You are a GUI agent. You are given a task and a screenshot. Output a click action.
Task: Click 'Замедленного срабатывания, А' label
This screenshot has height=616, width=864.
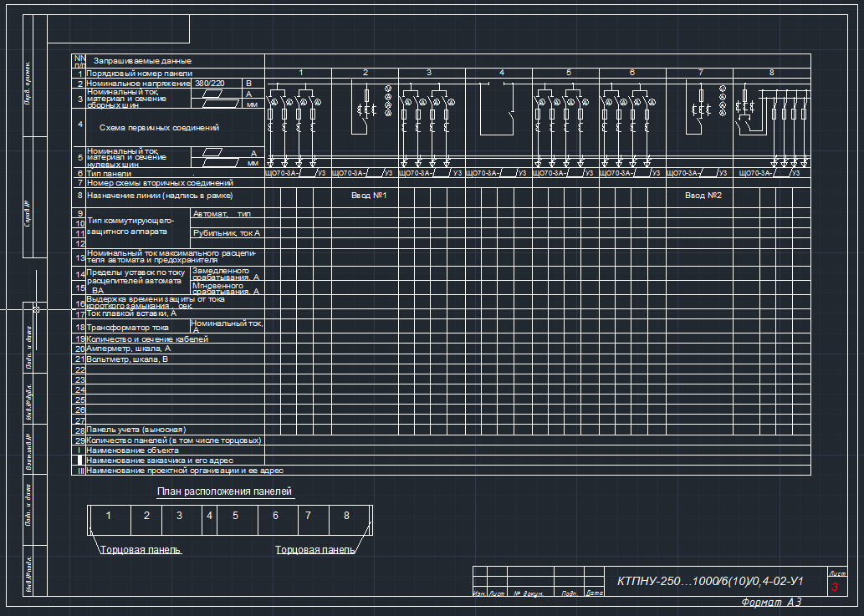pos(226,274)
